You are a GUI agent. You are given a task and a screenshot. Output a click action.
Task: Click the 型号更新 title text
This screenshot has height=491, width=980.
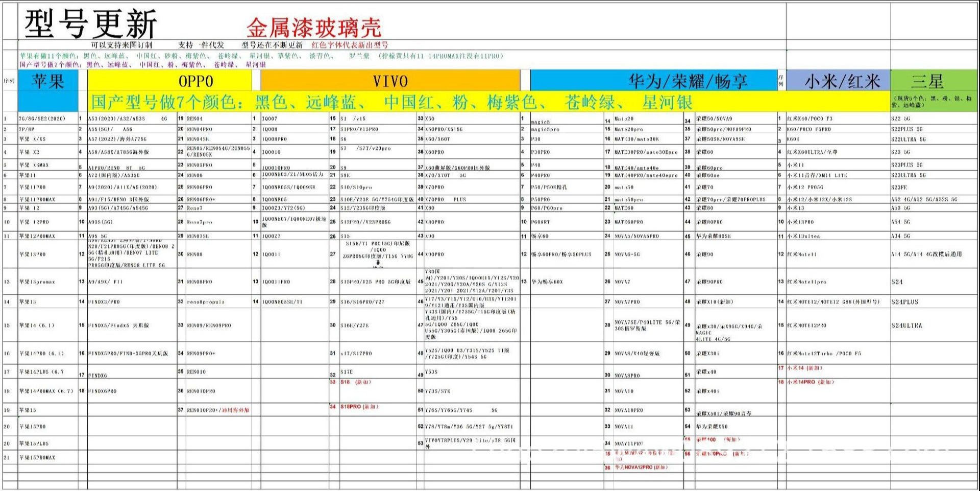click(x=91, y=24)
